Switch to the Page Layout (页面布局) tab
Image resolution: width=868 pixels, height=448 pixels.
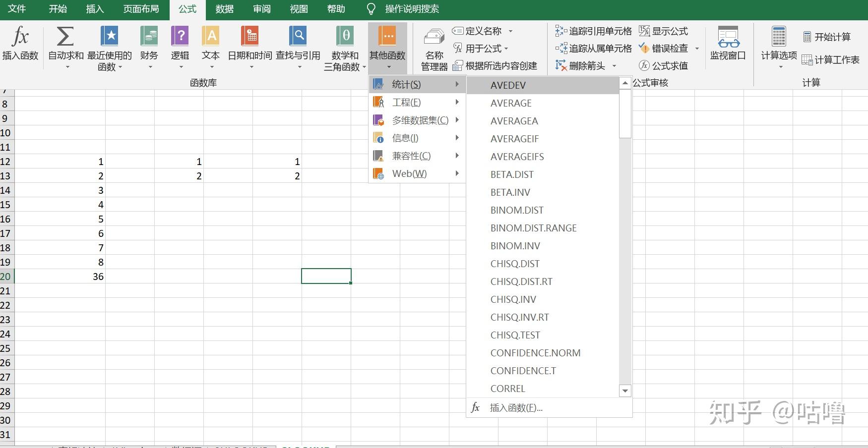coord(141,9)
